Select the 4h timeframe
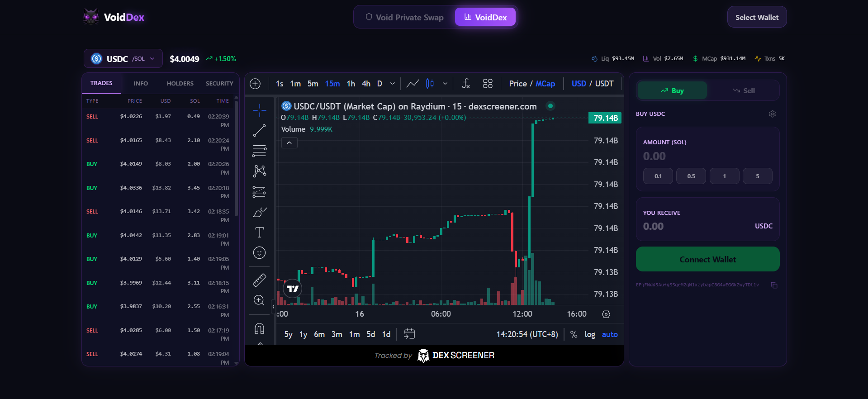Image resolution: width=868 pixels, height=399 pixels. pyautogui.click(x=366, y=84)
